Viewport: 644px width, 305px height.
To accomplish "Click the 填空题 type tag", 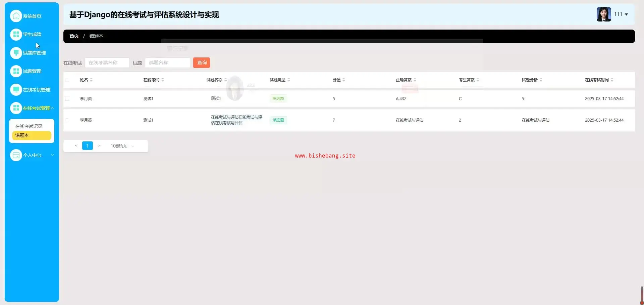I will tap(278, 120).
